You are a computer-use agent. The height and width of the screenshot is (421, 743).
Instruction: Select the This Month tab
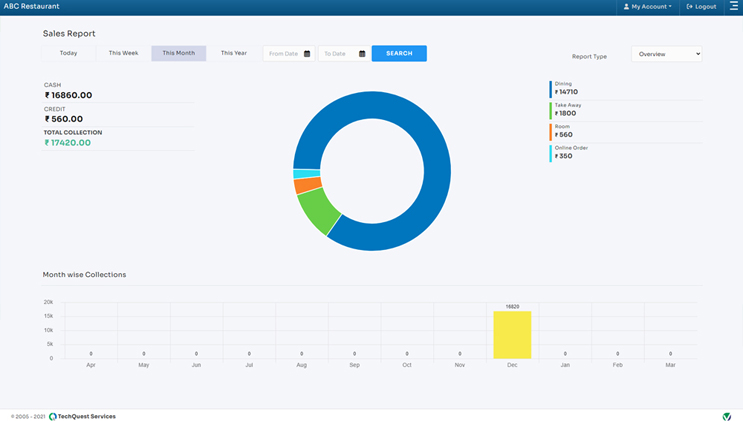coord(179,53)
